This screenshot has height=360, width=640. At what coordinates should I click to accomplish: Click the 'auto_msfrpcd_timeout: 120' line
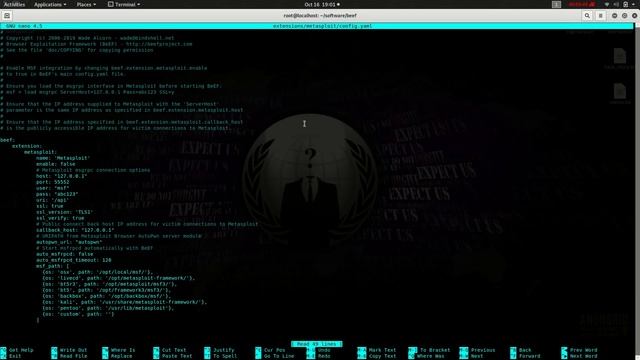coord(73,260)
